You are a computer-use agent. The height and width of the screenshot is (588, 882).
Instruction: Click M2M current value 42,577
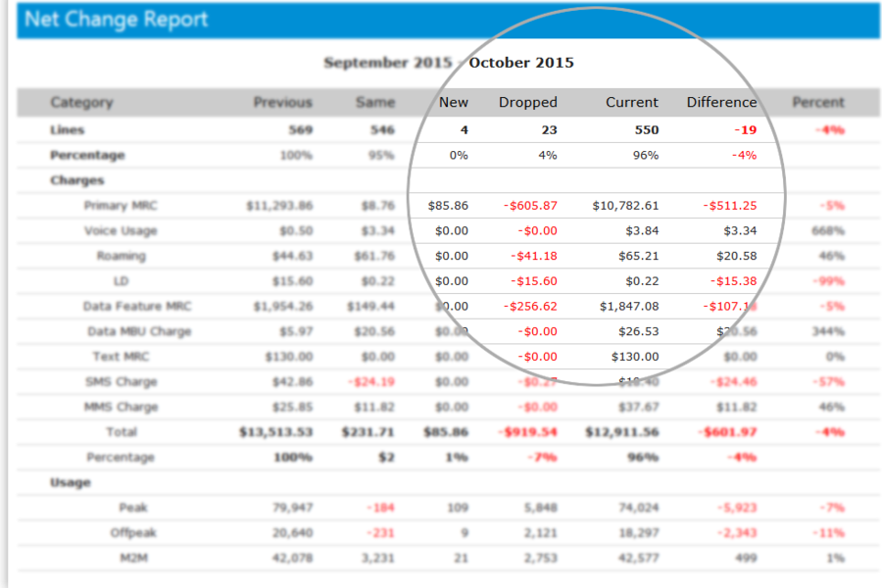638,559
